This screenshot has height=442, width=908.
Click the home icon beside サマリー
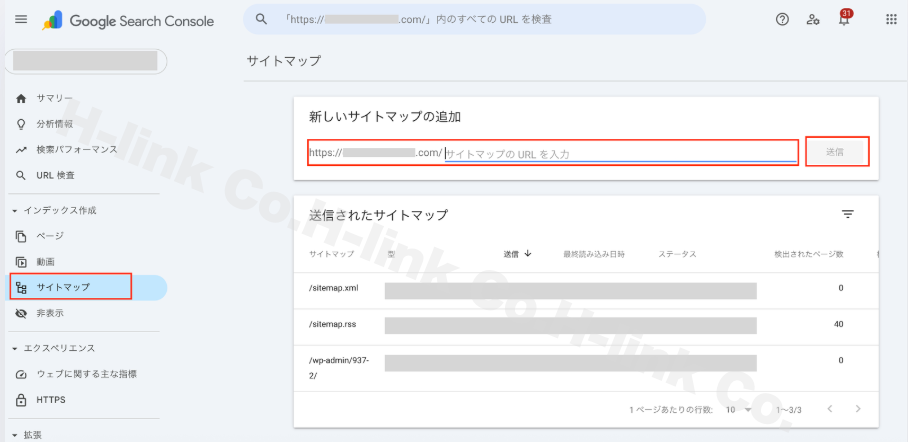(x=21, y=98)
